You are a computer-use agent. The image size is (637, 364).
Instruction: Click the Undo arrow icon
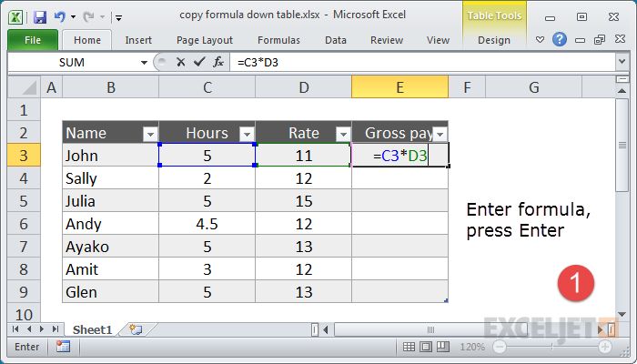pos(60,16)
